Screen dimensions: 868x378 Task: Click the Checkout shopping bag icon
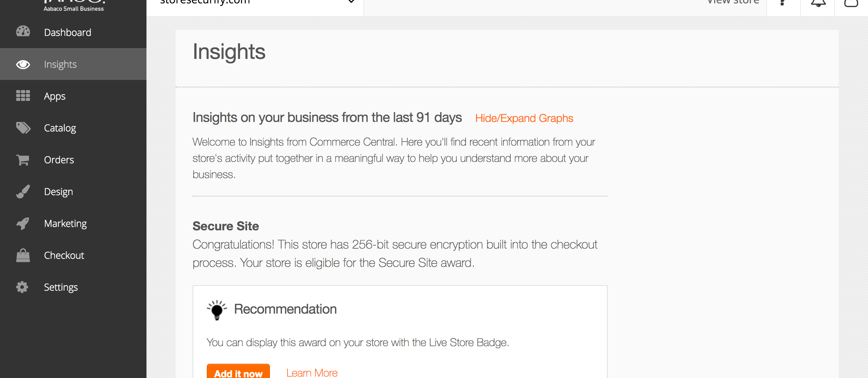[23, 255]
